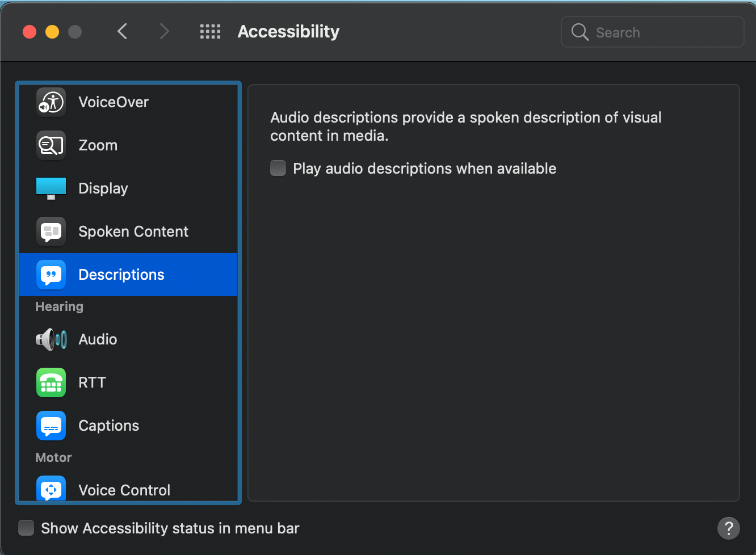The image size is (756, 555).
Task: Select Spoken Content in the sidebar list
Action: click(x=133, y=232)
